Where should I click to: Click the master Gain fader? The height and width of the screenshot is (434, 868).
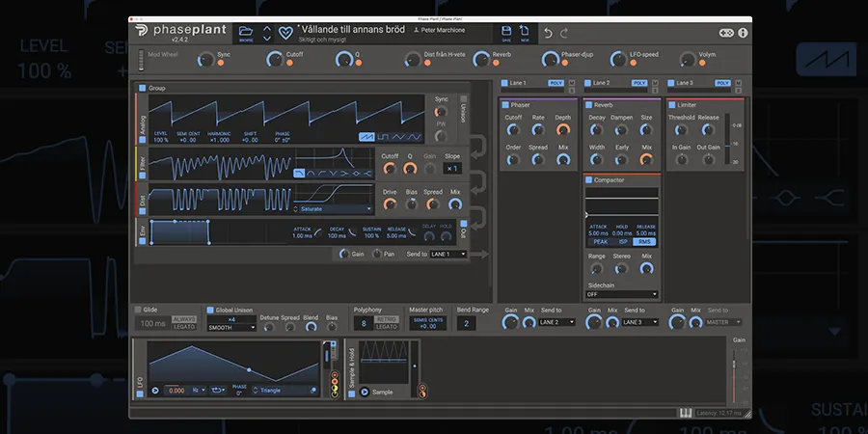735,375
